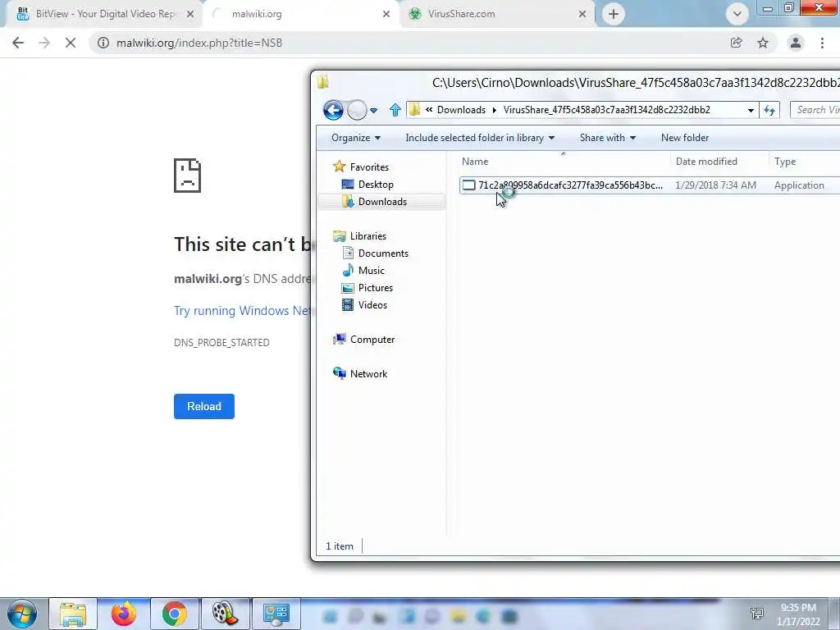This screenshot has height=630, width=840.
Task: Click the sad page error icon
Action: 187,176
